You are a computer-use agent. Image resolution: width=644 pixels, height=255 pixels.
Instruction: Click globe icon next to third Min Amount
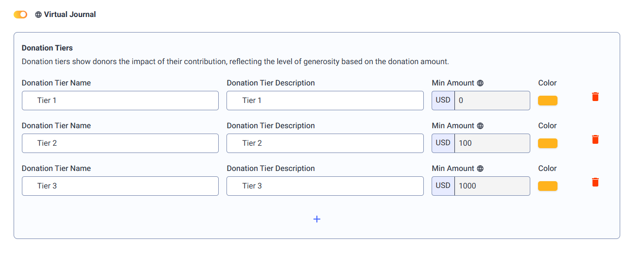click(480, 169)
